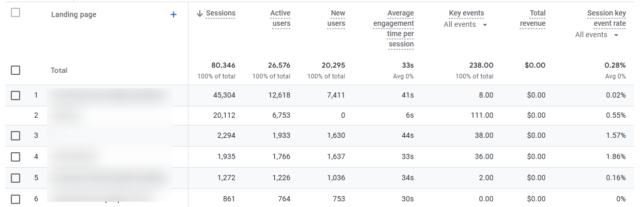Viewport: 644px width, 207px height.
Task: Open the Key events All events dropdown
Action: pos(465,24)
